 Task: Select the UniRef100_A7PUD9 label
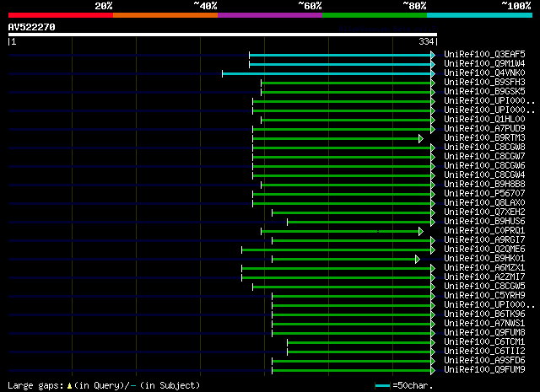[484, 129]
